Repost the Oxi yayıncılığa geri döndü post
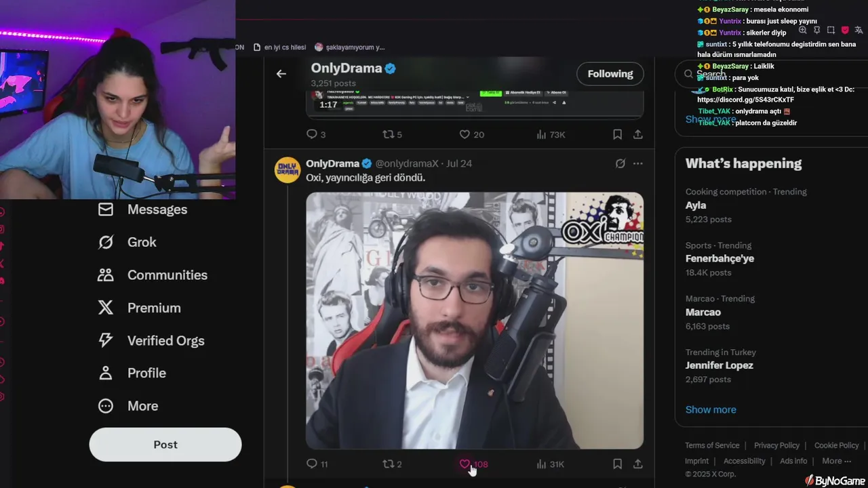 (393, 464)
